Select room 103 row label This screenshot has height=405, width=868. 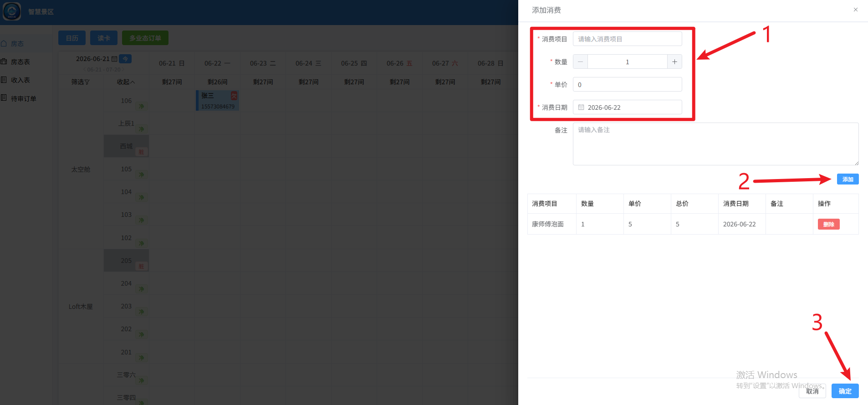pos(126,215)
